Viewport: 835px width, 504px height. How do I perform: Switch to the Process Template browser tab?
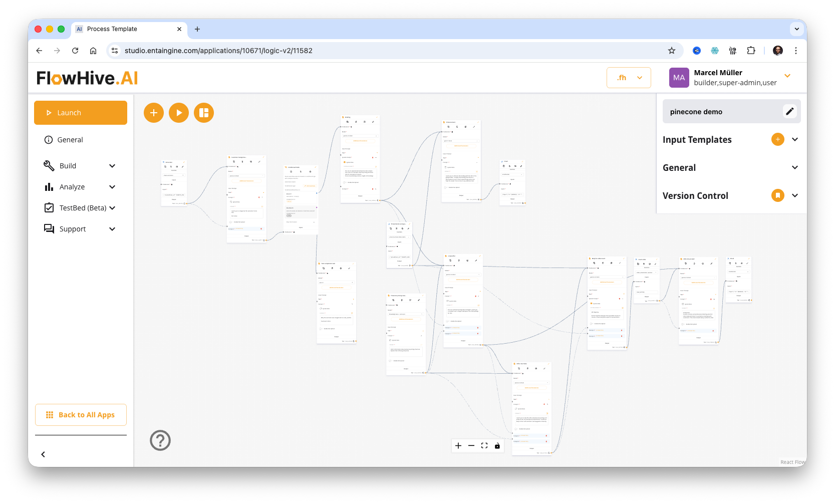[x=113, y=29]
